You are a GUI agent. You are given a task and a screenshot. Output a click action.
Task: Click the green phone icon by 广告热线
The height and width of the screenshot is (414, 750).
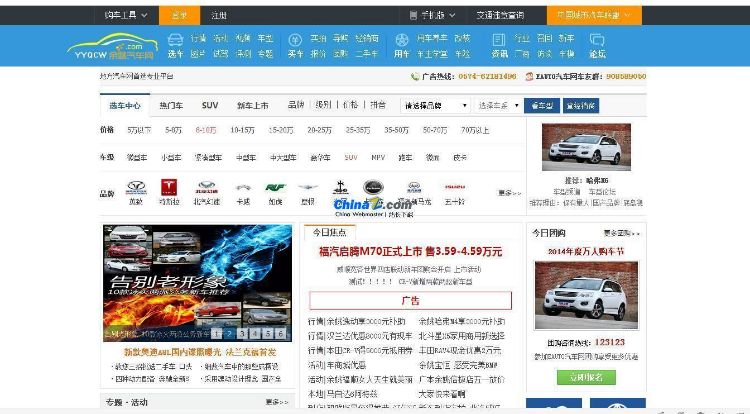(415, 76)
